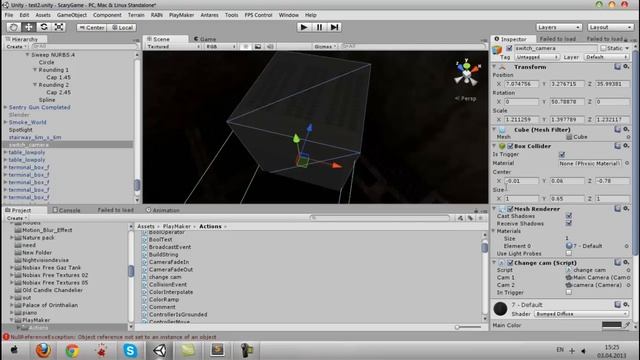The height and width of the screenshot is (360, 640).
Task: Click the Apple-logo start button
Action: pyautogui.click(x=14, y=350)
